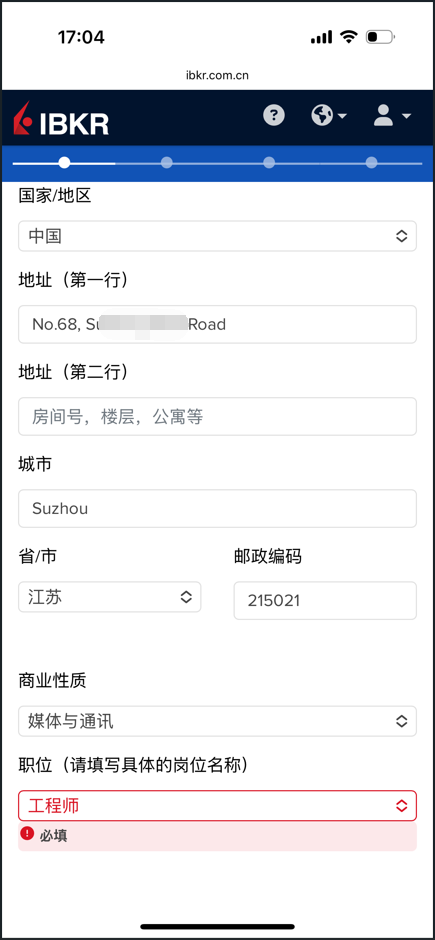Click the 城市 field containing Suzhou
Image resolution: width=435 pixels, height=940 pixels.
coord(218,509)
